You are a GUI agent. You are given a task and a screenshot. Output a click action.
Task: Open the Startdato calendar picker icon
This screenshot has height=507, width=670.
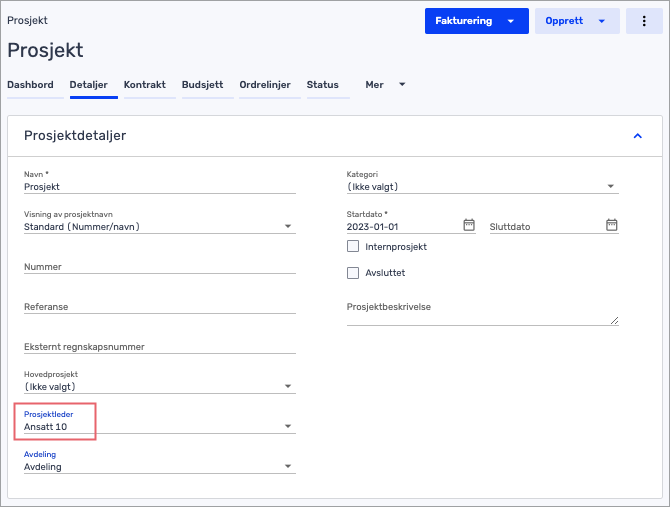click(x=469, y=225)
